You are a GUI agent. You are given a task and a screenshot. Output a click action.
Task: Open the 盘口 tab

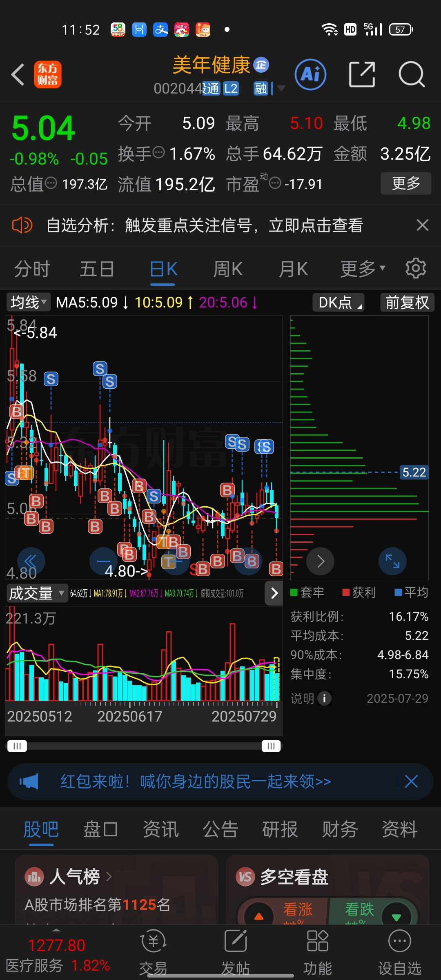[101, 829]
